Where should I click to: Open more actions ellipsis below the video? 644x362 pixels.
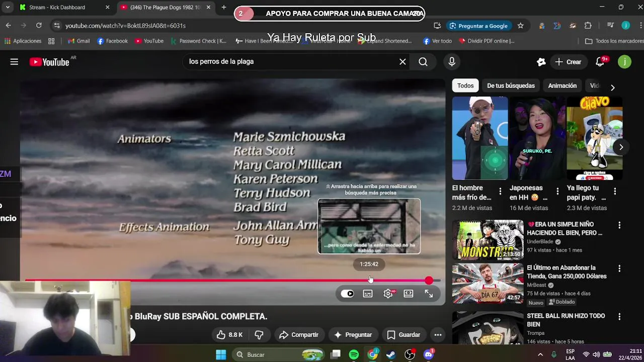(x=438, y=335)
